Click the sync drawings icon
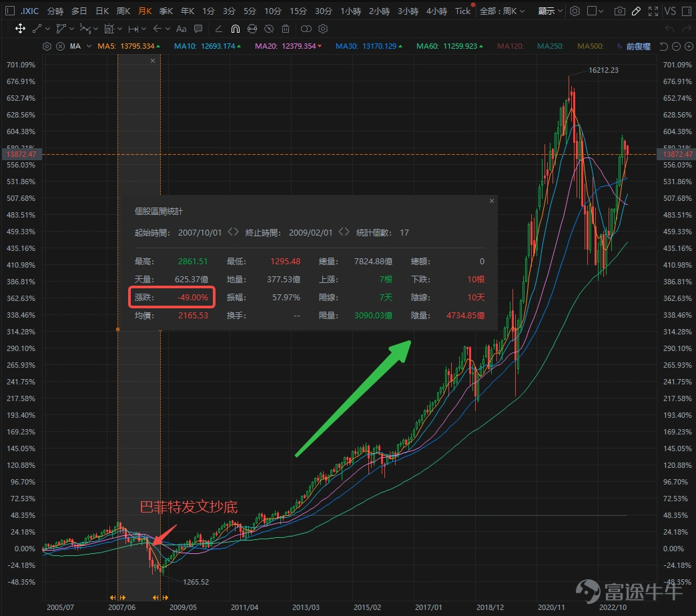This screenshot has width=696, height=616. point(252,29)
